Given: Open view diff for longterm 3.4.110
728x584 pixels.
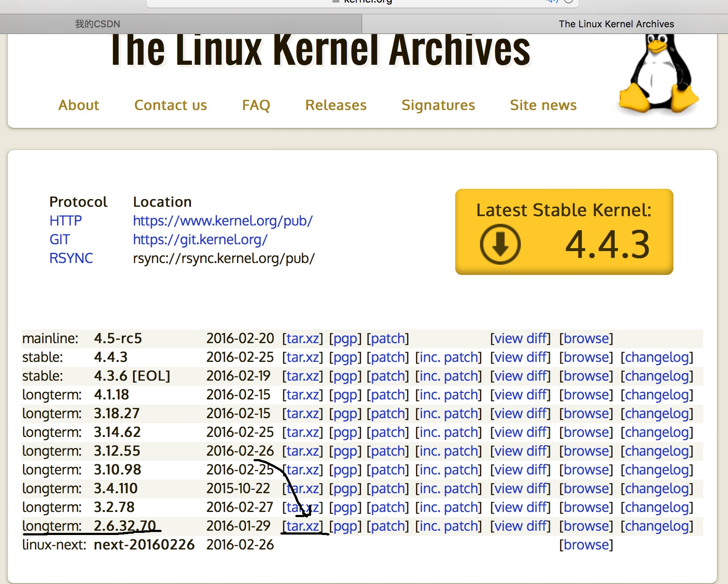Looking at the screenshot, I should [x=520, y=489].
